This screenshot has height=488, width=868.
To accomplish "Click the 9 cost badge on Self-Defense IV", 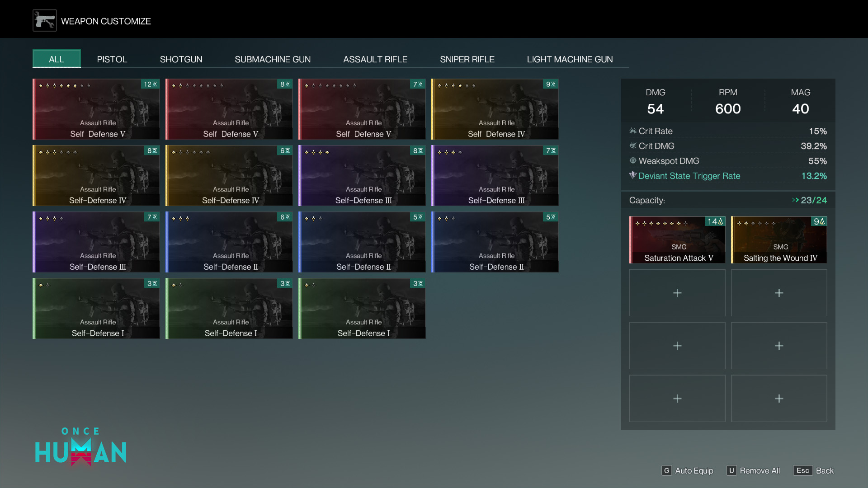I will 551,84.
